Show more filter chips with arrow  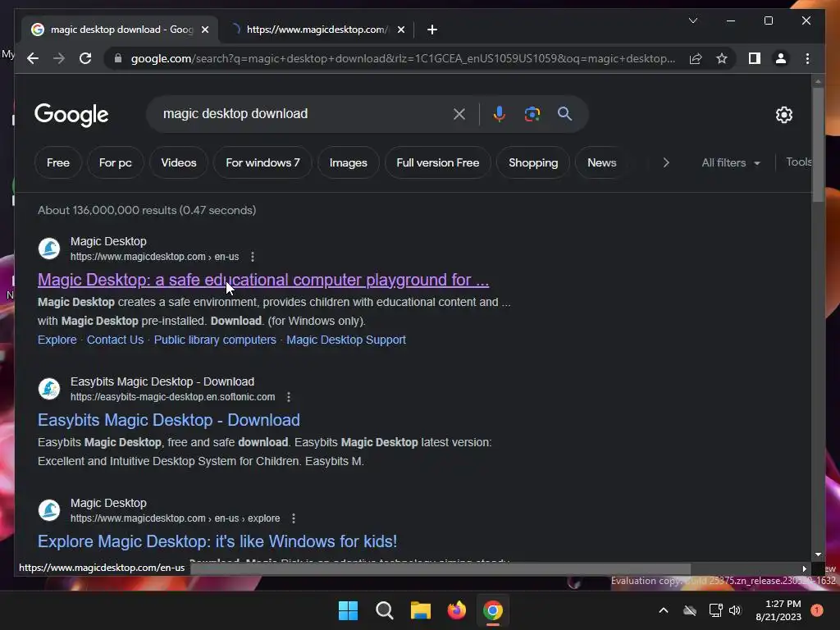pos(666,162)
